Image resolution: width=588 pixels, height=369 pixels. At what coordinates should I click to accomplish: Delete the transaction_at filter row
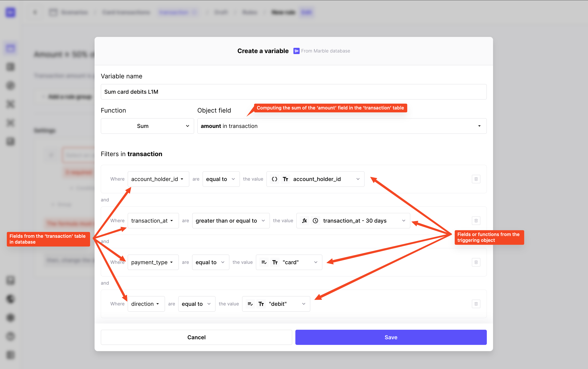click(x=476, y=221)
